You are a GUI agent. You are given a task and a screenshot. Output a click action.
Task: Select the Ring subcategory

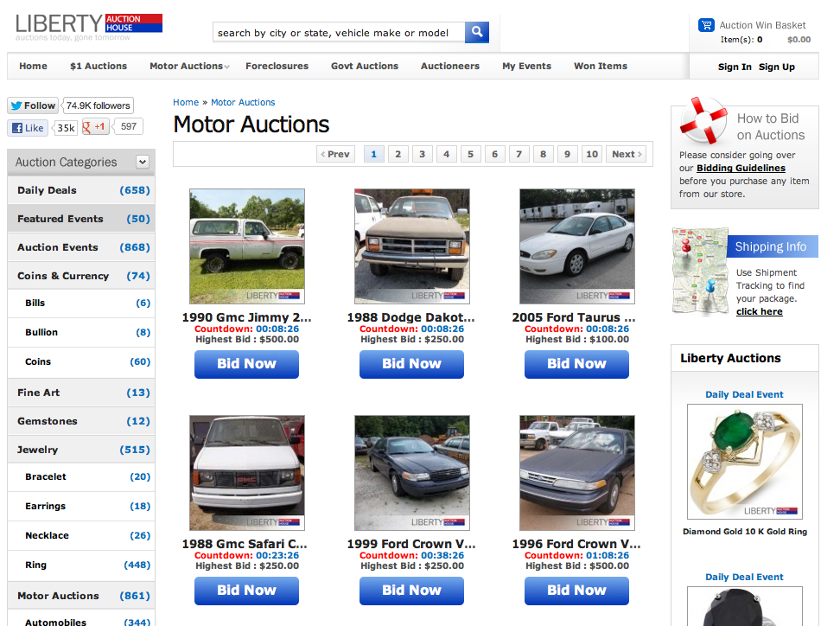pos(81,565)
